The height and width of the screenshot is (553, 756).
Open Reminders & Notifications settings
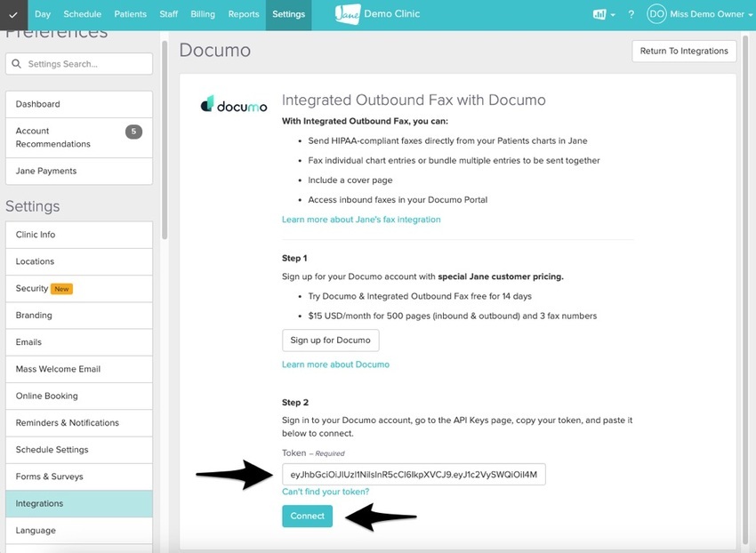(79, 423)
